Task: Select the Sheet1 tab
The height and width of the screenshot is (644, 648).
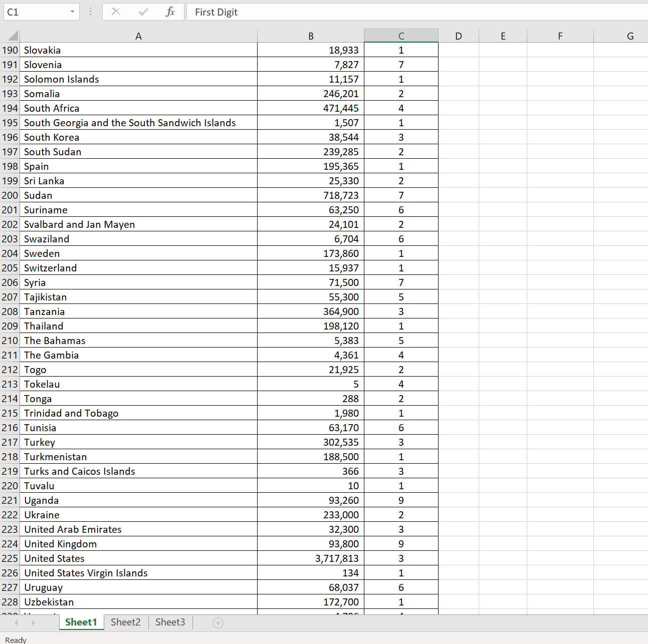Action: click(x=81, y=622)
